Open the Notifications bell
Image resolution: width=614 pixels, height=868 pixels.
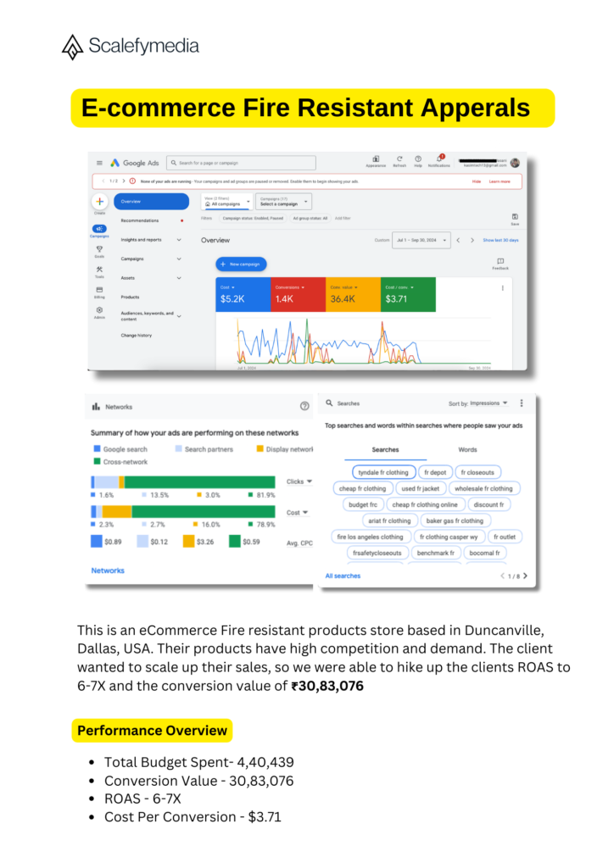pyautogui.click(x=439, y=159)
